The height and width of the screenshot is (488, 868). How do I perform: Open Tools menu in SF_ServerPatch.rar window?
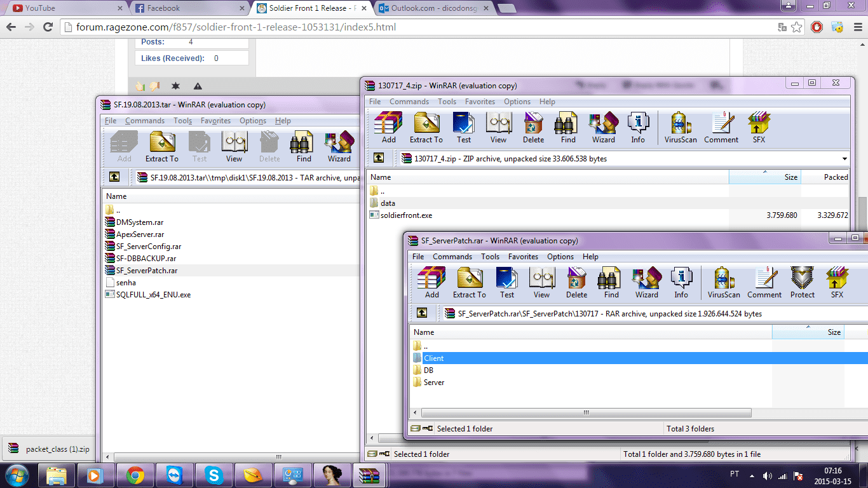(490, 257)
